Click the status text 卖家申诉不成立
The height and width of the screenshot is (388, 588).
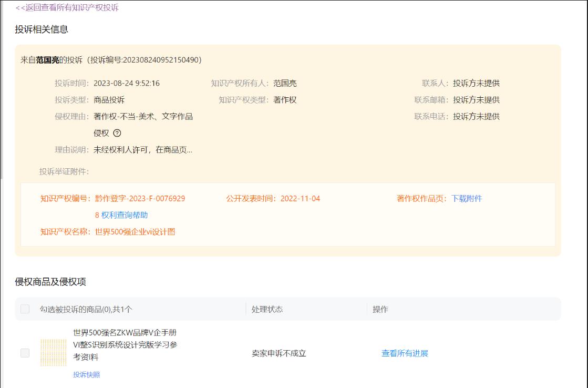(x=278, y=353)
